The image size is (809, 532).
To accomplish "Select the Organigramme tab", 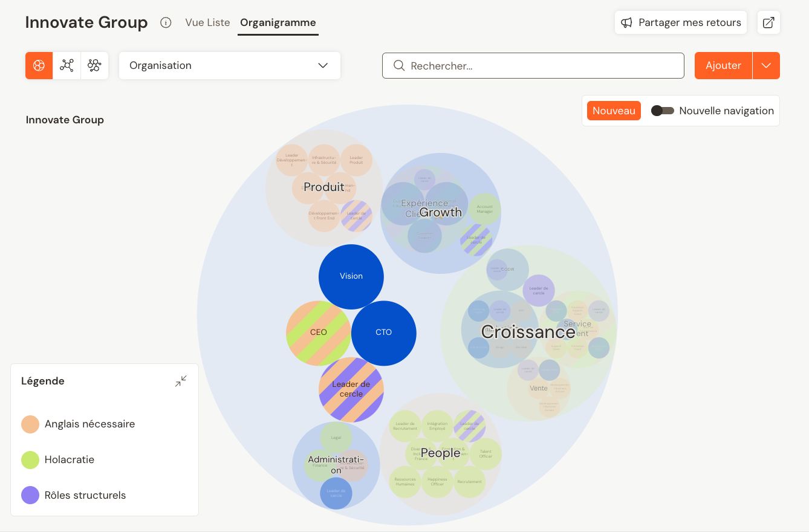I will pyautogui.click(x=278, y=22).
